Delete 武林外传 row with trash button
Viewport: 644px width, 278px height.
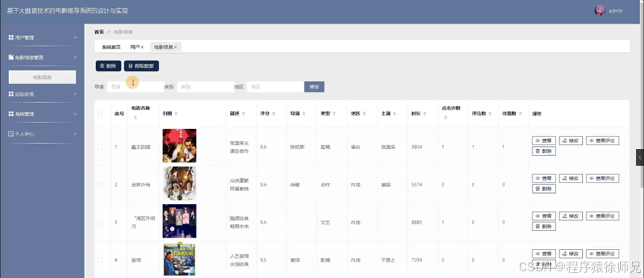pyautogui.click(x=543, y=189)
